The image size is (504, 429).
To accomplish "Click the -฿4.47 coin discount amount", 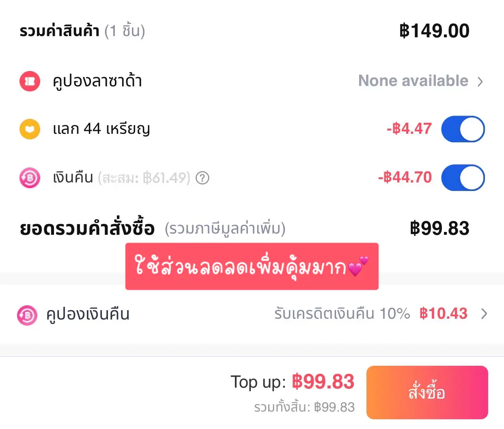I will (x=409, y=129).
